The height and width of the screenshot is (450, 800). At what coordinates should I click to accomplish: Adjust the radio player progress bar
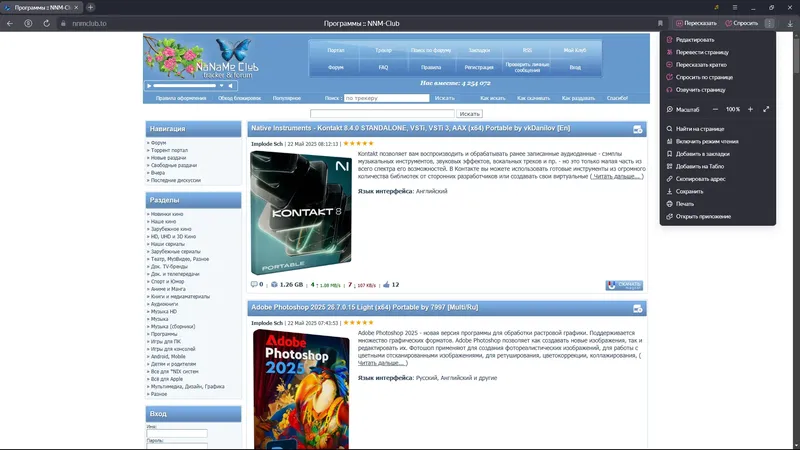point(185,86)
